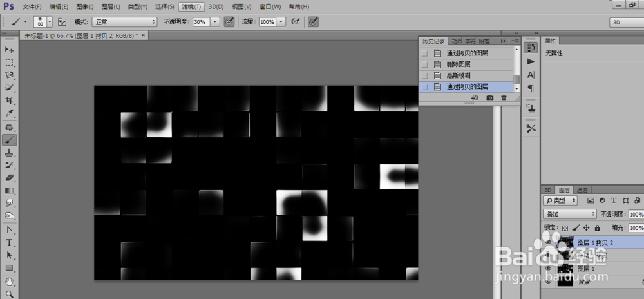This screenshot has width=644, height=299.
Task: Toggle visibility of 图层 1 拷贝 2
Action: click(549, 242)
